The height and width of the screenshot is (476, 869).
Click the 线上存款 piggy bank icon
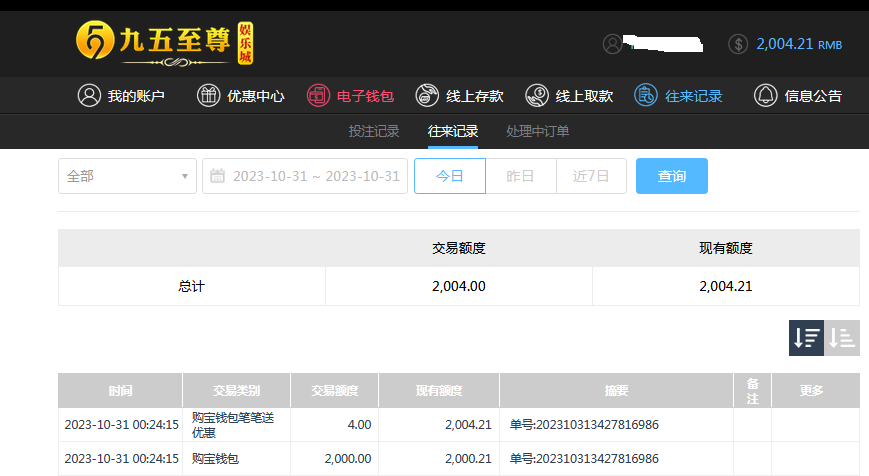point(427,95)
